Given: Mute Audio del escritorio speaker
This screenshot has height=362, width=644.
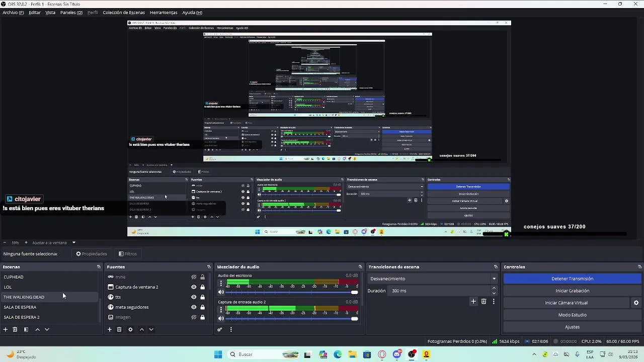Looking at the screenshot, I should pos(221,292).
